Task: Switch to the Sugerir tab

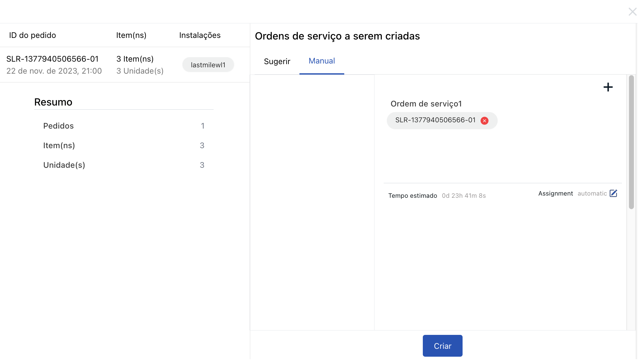Action: (x=277, y=62)
